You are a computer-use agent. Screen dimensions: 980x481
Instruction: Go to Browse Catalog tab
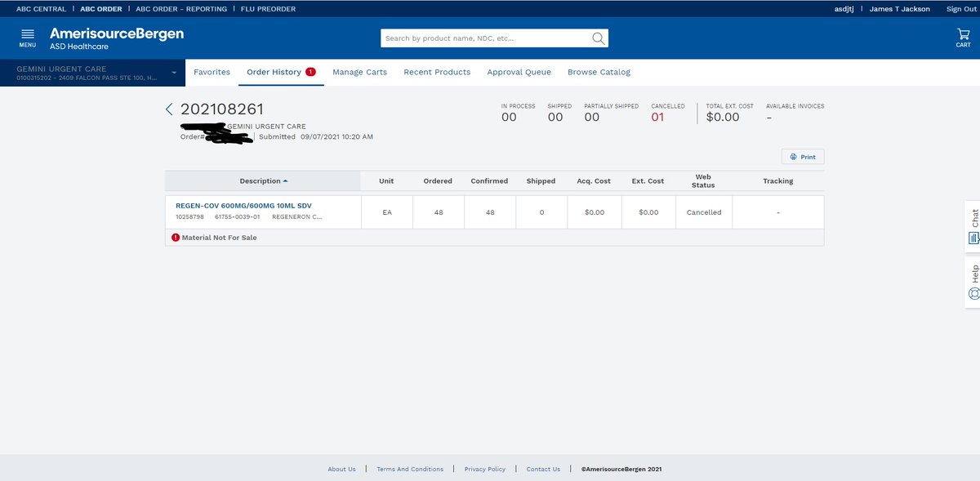[599, 72]
